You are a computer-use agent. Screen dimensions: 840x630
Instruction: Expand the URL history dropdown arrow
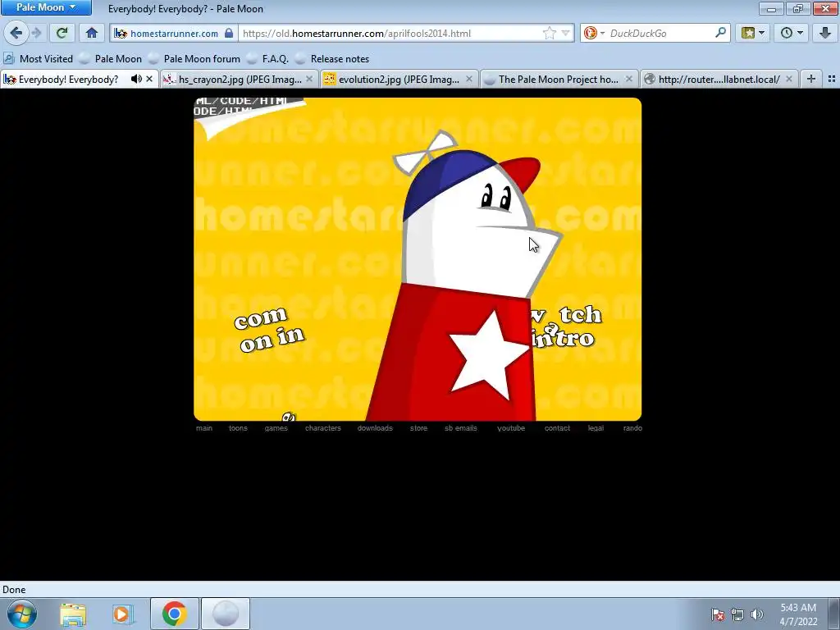tap(565, 33)
